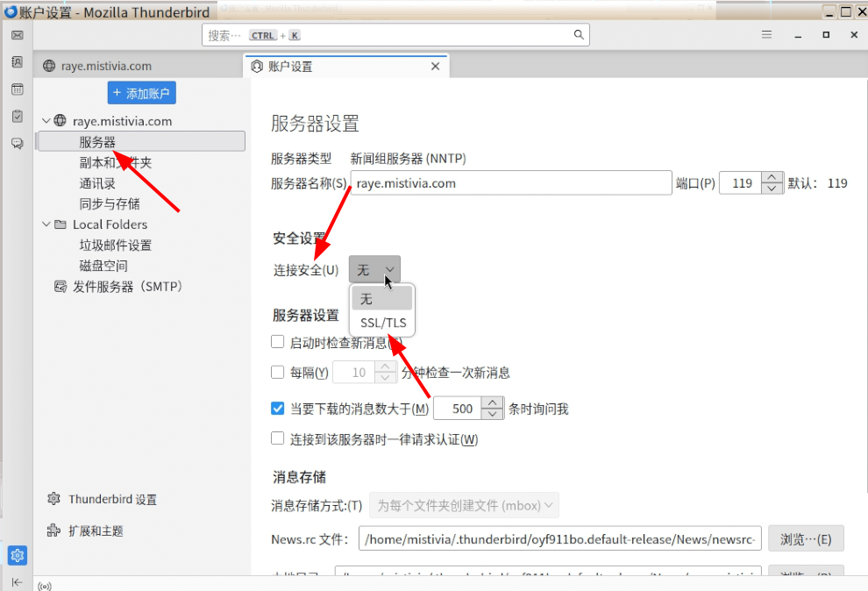868x591 pixels.
Task: Switch to the raye.mistivia.com tab
Action: coord(139,66)
